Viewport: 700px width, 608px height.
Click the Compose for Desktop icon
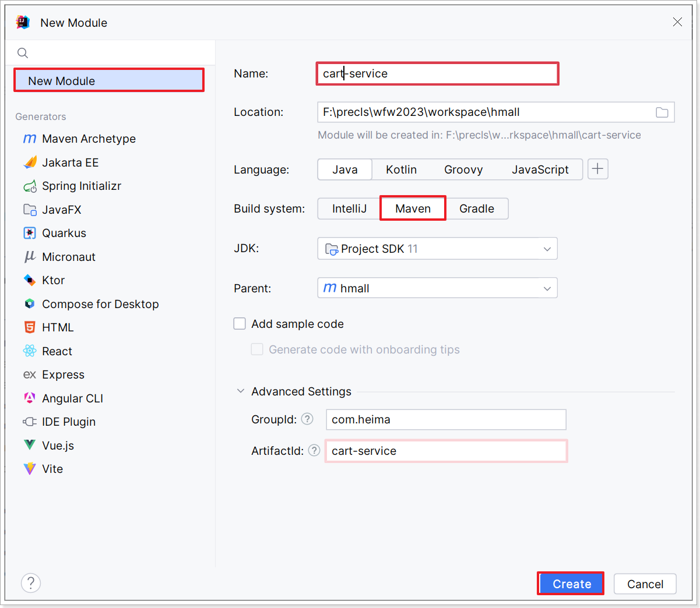[x=30, y=304]
